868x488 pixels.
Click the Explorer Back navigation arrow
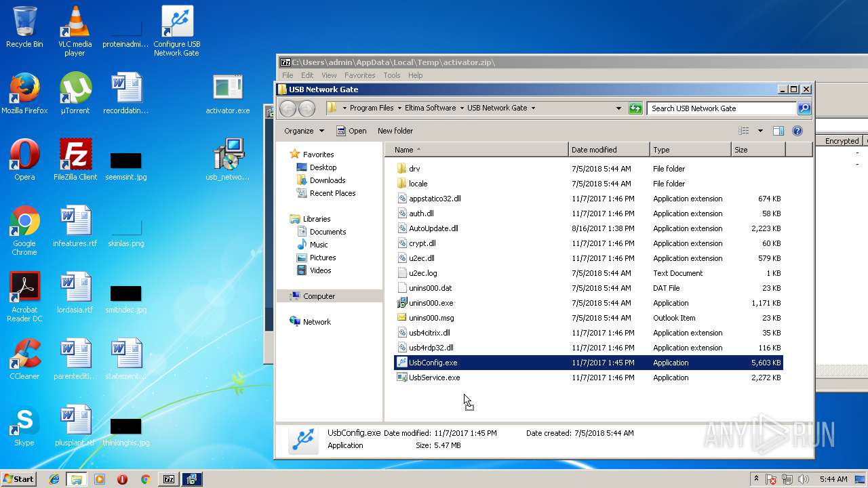click(x=288, y=108)
